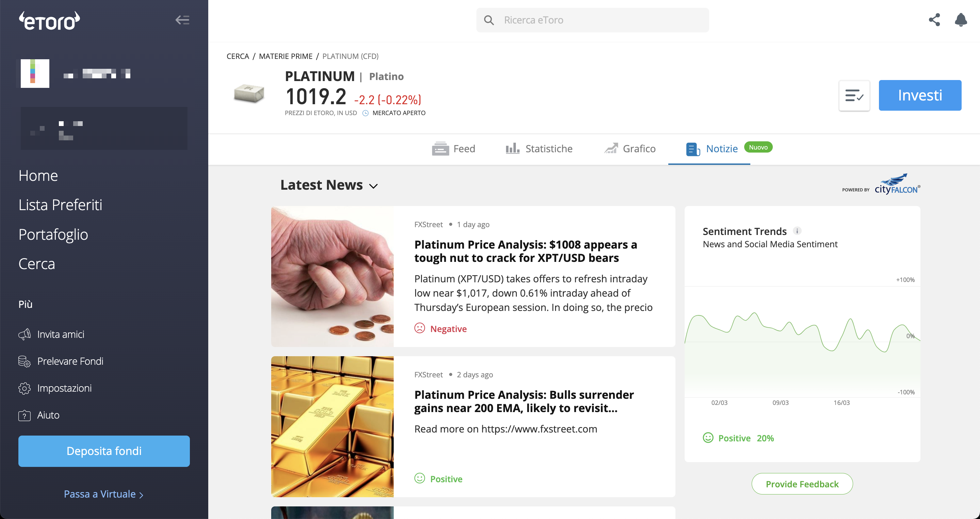Open the Feed tab
Viewport: 980px width, 519px height.
tap(454, 148)
